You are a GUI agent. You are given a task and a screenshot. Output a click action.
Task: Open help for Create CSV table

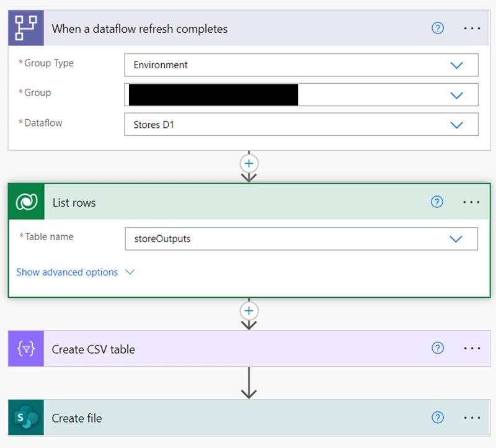point(437,348)
